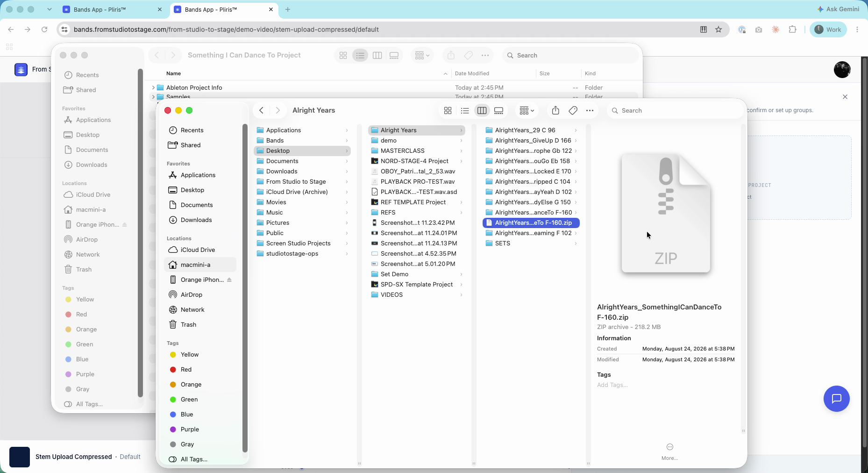Reload the page
868x473 pixels.
point(44,29)
